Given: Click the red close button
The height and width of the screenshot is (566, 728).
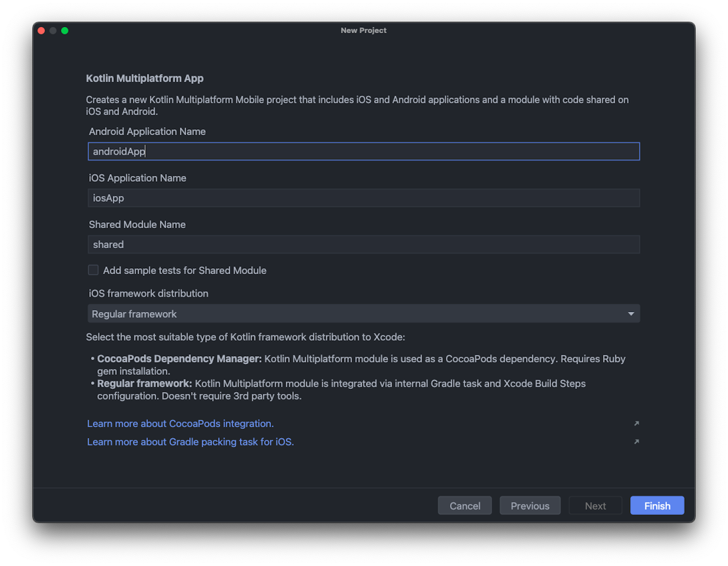Looking at the screenshot, I should pos(41,31).
